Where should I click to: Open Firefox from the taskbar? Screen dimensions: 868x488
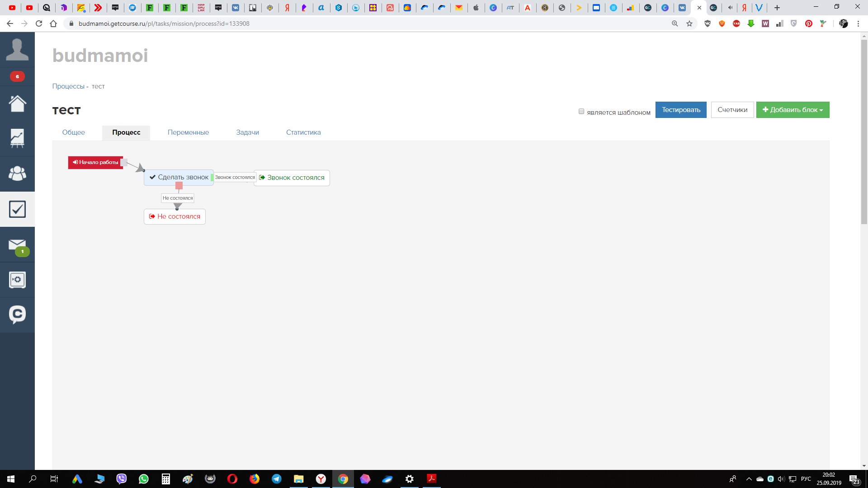pos(254,479)
